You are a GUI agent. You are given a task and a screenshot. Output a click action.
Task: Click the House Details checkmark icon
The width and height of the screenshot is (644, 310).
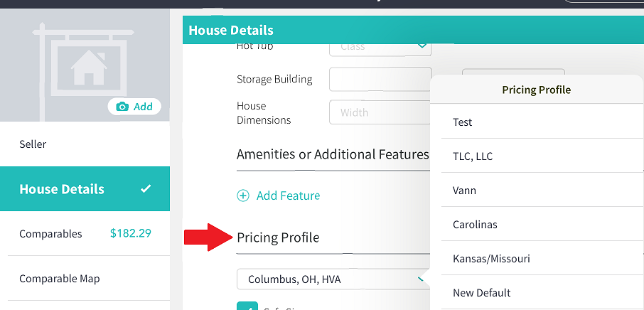[x=146, y=189]
